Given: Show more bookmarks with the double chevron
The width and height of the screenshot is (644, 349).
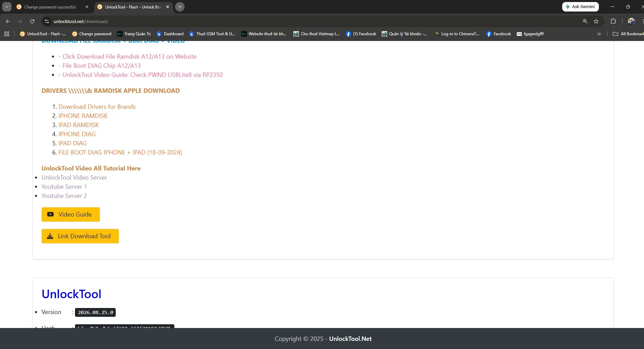Looking at the screenshot, I should 599,34.
